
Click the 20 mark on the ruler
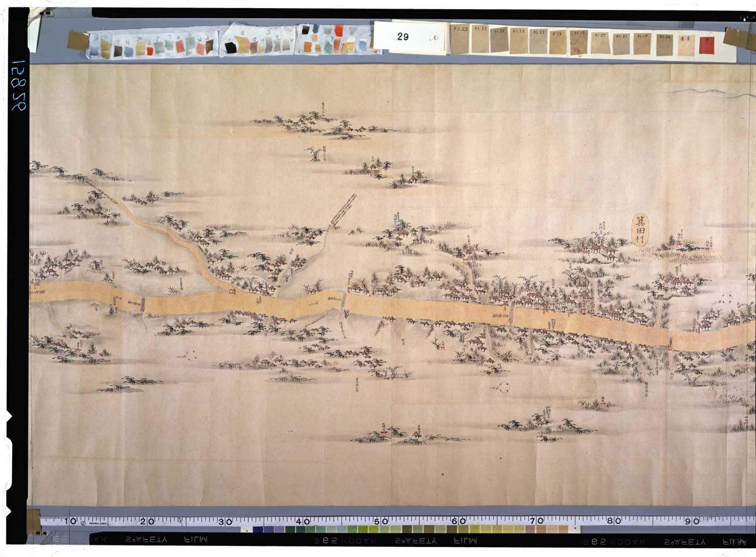(147, 521)
